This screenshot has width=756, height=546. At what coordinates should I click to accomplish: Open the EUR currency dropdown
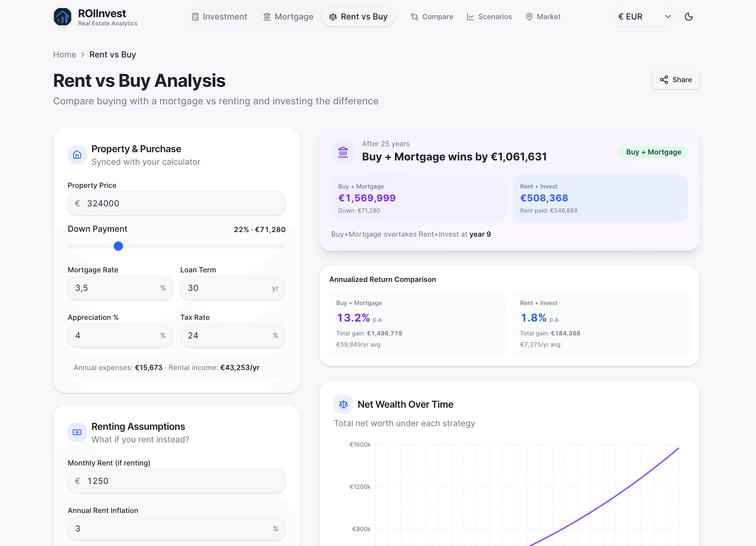click(642, 17)
